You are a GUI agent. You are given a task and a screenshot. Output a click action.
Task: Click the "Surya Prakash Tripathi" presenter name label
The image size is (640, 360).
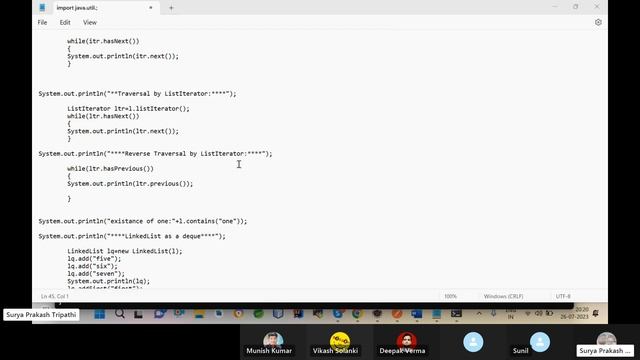point(41,315)
